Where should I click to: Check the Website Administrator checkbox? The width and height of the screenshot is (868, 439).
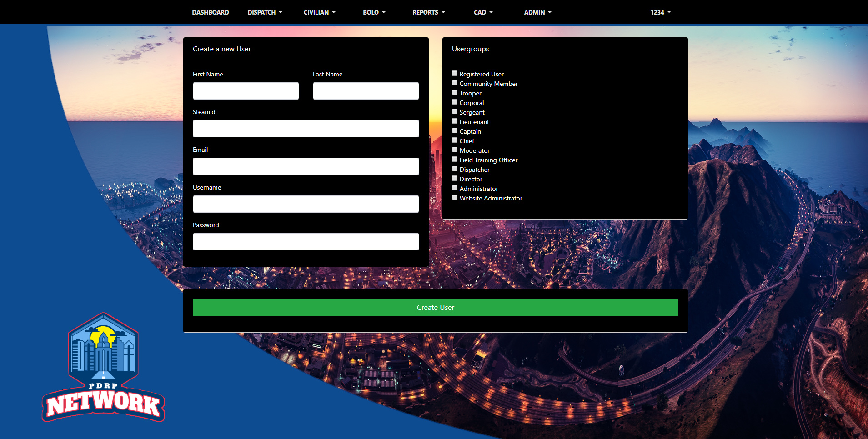pos(454,197)
